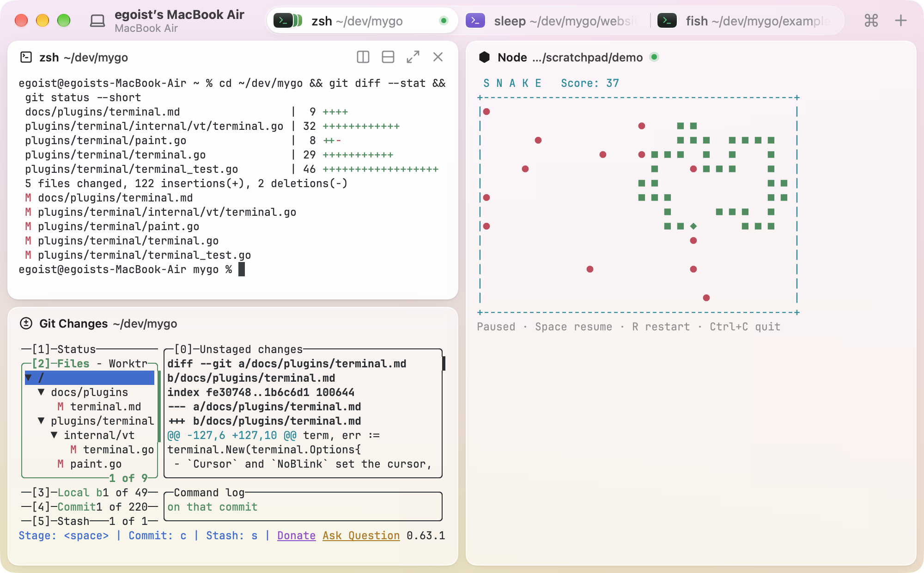Image resolution: width=924 pixels, height=573 pixels.
Task: Click the dark terminal icon on the fish tab
Action: pyautogui.click(x=667, y=20)
